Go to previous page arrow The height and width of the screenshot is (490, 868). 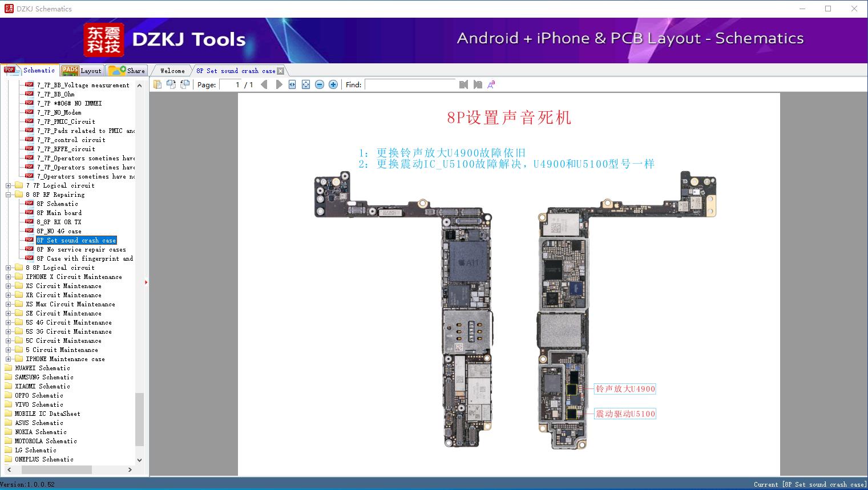264,84
